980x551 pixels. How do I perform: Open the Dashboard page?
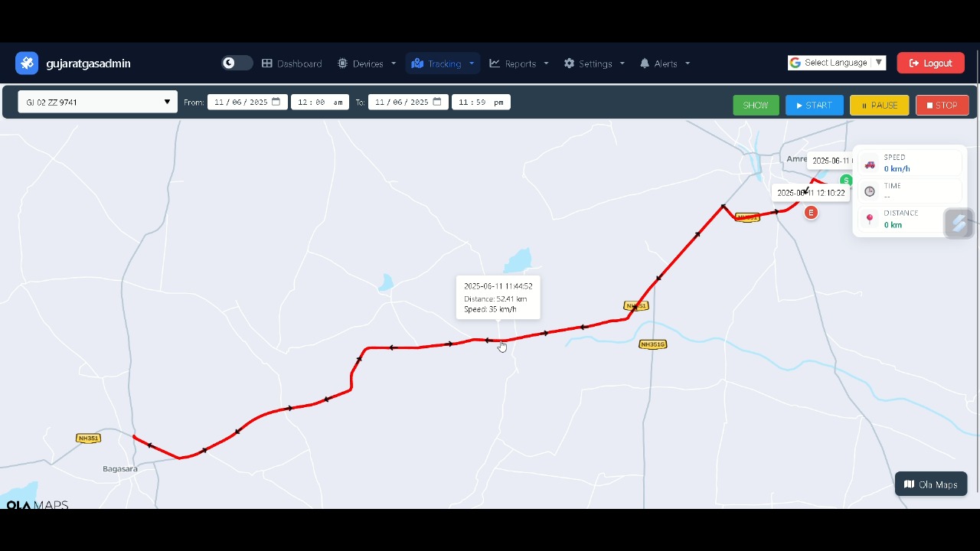pos(292,64)
